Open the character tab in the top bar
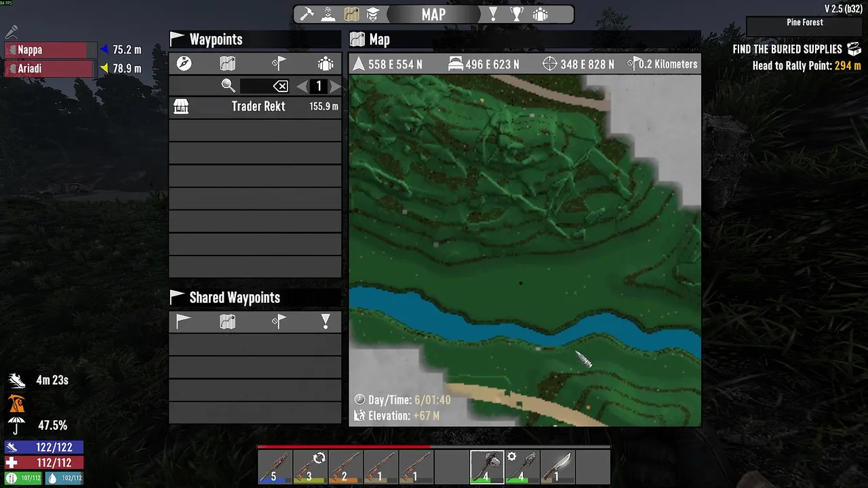The width and height of the screenshot is (868, 488). click(329, 14)
